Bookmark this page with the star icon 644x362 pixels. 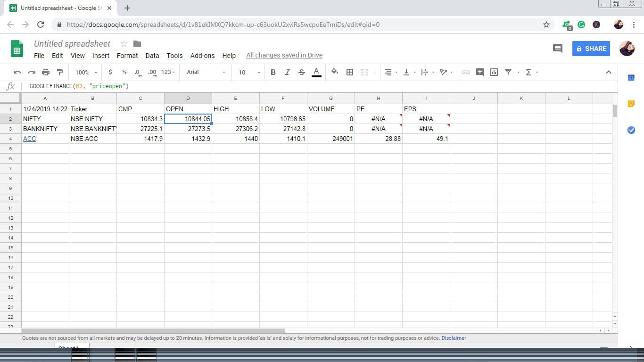coord(546,25)
